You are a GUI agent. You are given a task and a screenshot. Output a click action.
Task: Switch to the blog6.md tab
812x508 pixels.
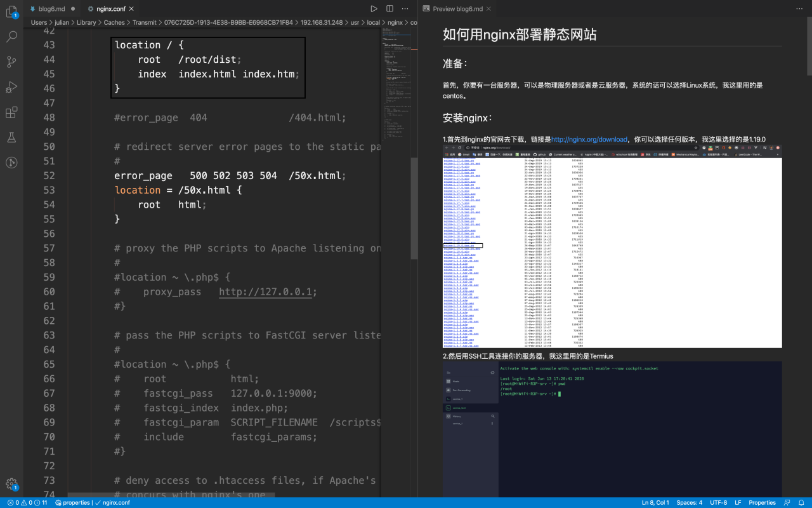pos(53,9)
